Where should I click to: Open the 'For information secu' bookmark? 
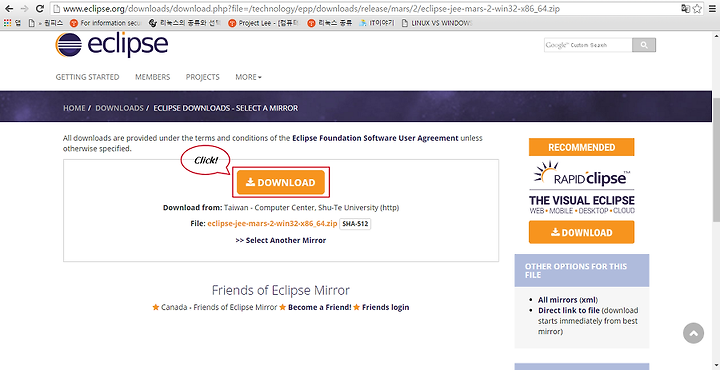point(105,22)
